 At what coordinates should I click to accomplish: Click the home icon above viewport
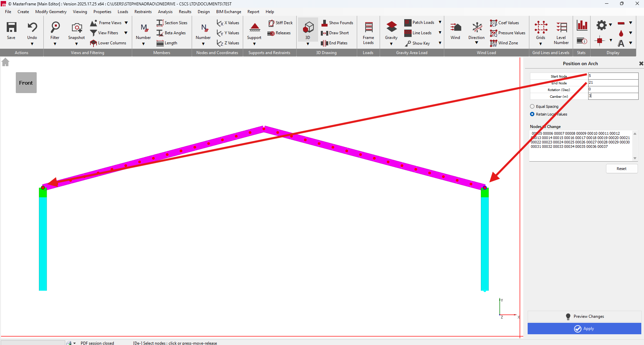[x=5, y=62]
